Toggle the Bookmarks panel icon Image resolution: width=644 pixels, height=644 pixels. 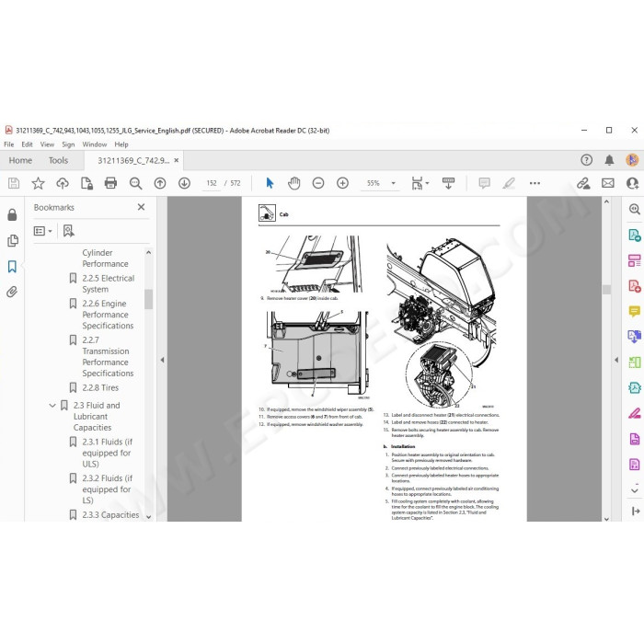point(12,267)
